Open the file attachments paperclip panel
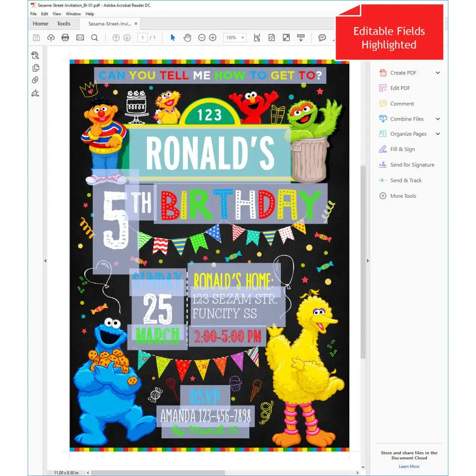 34,80
